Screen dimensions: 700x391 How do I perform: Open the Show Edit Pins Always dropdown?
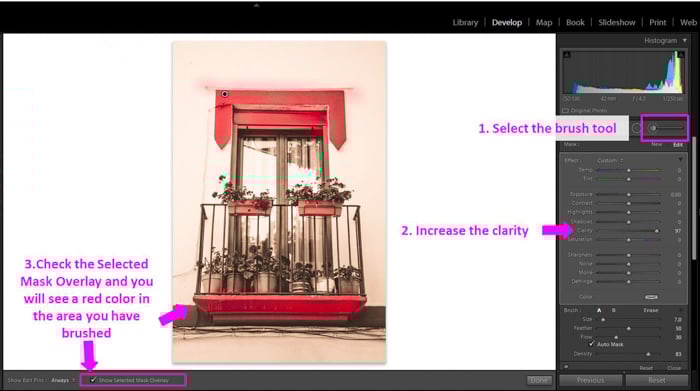(62, 380)
